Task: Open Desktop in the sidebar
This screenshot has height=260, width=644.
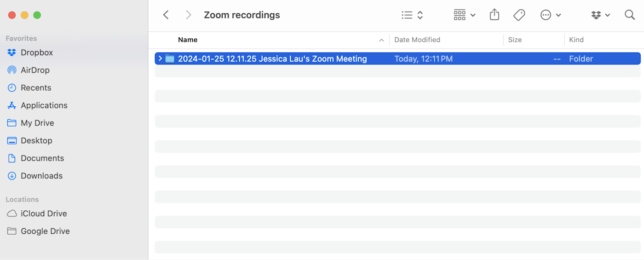Action: 36,140
